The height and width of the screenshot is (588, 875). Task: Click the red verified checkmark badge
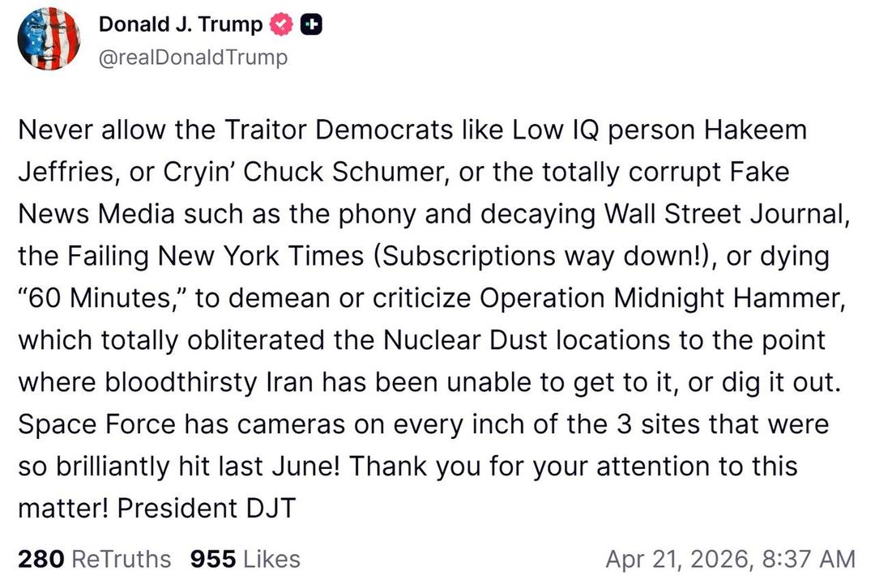click(x=281, y=26)
